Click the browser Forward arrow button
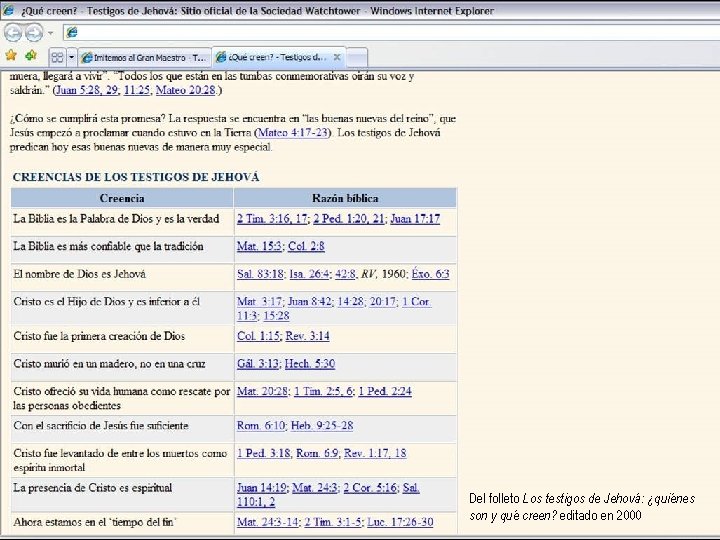Screen dimensions: 720x540 pyautogui.click(x=34, y=33)
